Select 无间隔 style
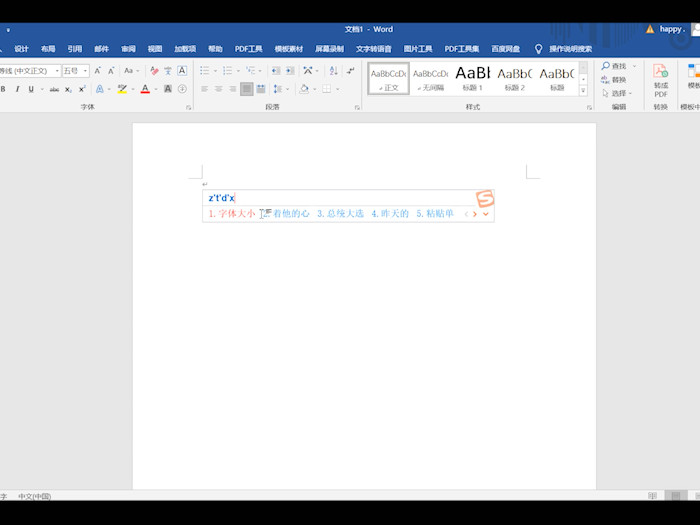700x525 pixels. tap(430, 79)
